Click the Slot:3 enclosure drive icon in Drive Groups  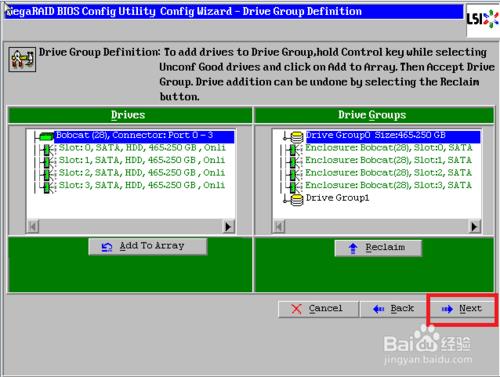(294, 186)
